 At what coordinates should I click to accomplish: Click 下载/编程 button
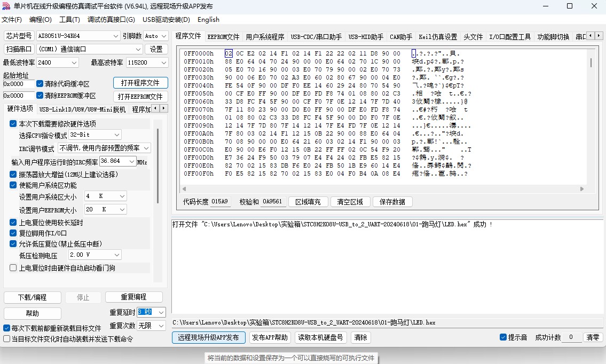33,297
